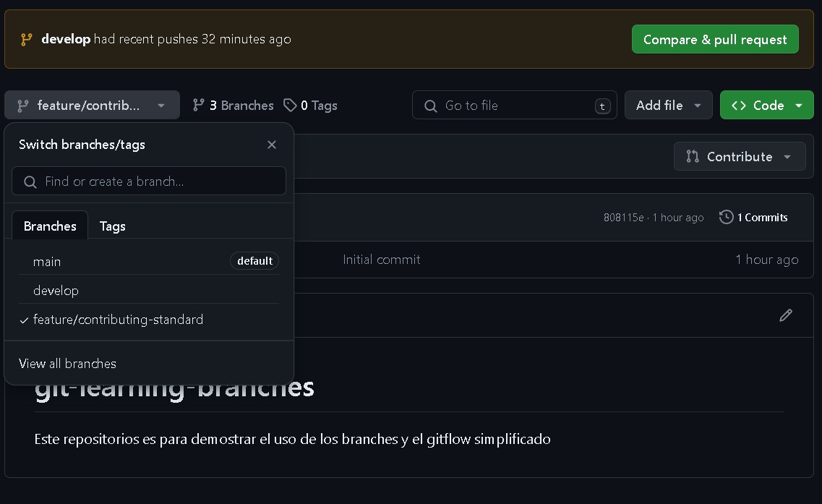Click the code brackets icon on Code button
The image size is (822, 504).
(x=739, y=106)
